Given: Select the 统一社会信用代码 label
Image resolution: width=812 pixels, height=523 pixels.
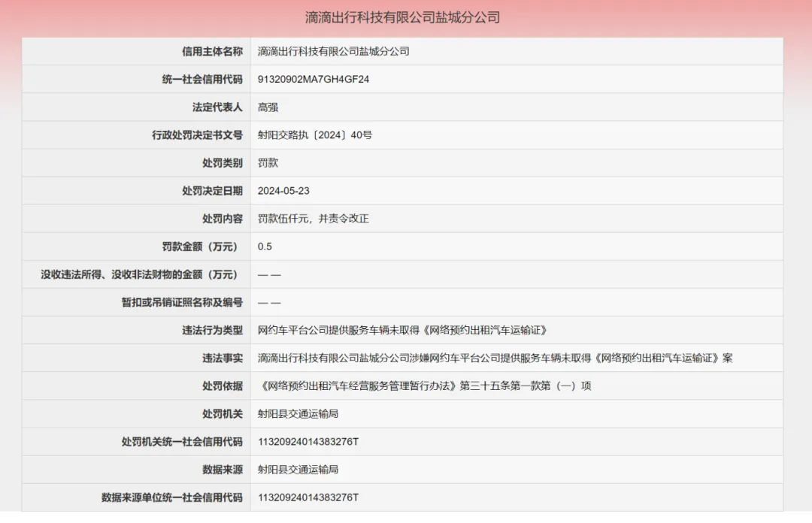Looking at the screenshot, I should click(202, 79).
